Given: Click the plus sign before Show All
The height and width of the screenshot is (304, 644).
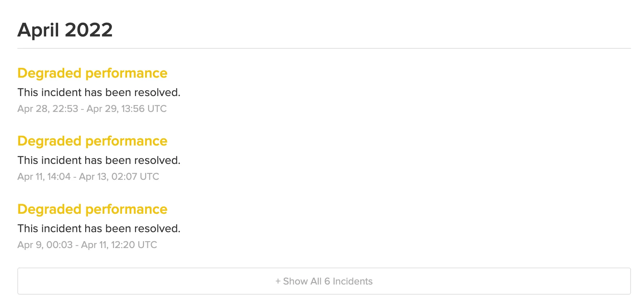Looking at the screenshot, I should coord(278,281).
